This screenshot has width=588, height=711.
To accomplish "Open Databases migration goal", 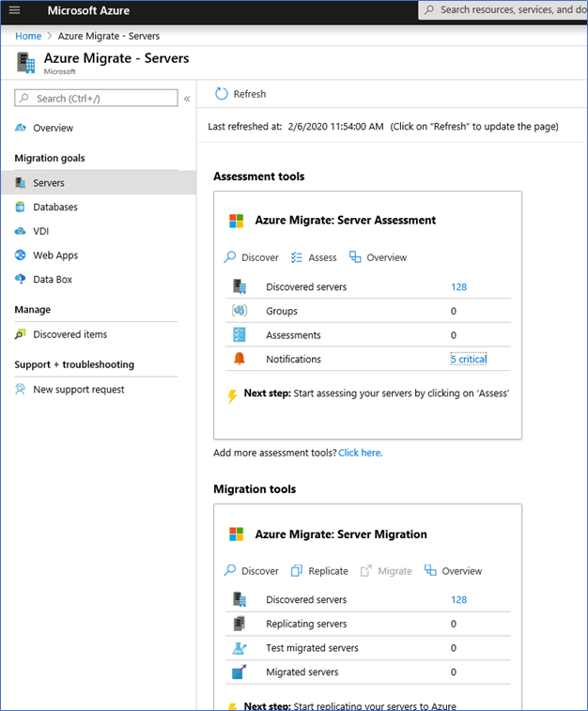I will [x=55, y=207].
